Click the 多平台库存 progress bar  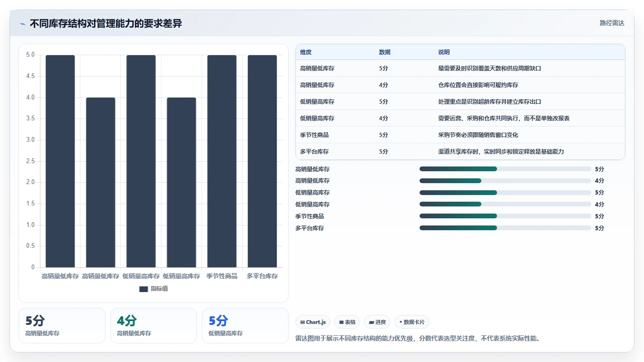pyautogui.click(x=505, y=228)
